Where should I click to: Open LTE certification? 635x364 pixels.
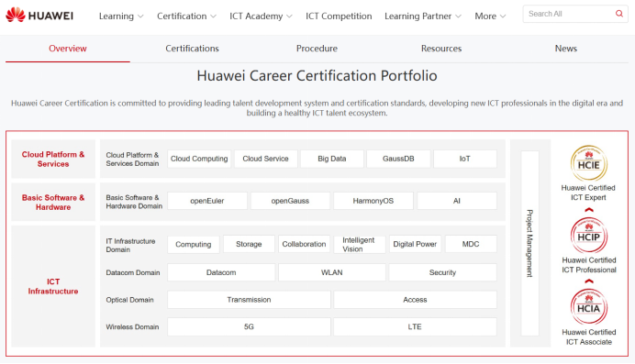(415, 326)
